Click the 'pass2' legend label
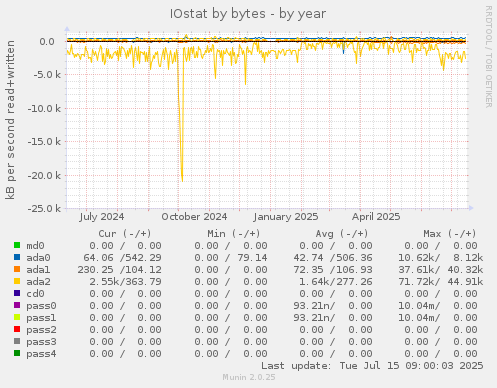Image resolution: width=497 pixels, height=388 pixels. tap(41, 330)
